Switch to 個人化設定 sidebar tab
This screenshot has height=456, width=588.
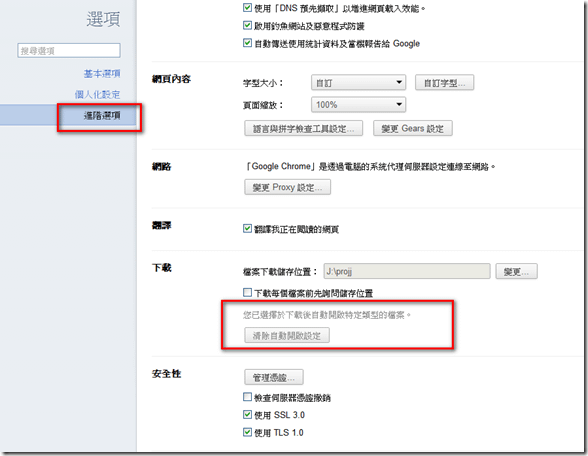(x=97, y=94)
